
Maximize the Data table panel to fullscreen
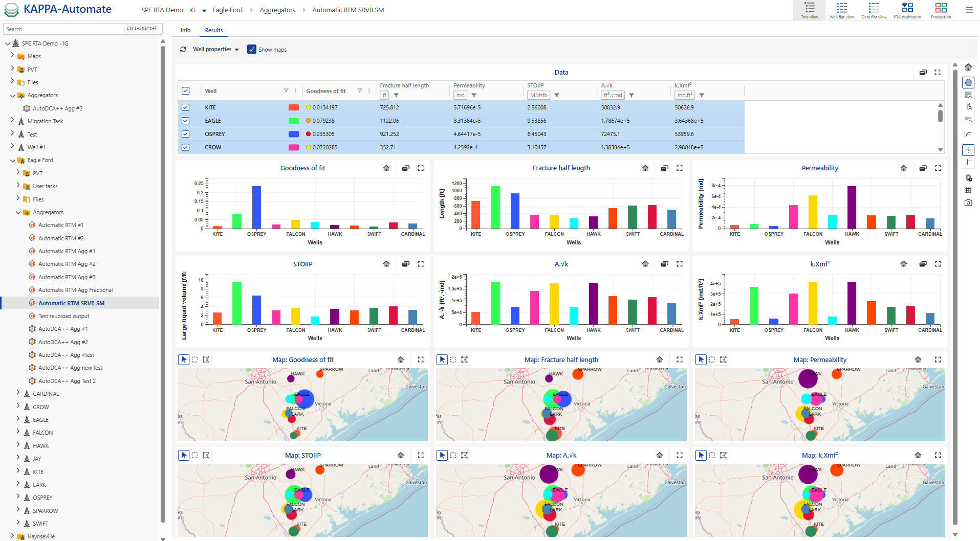938,73
